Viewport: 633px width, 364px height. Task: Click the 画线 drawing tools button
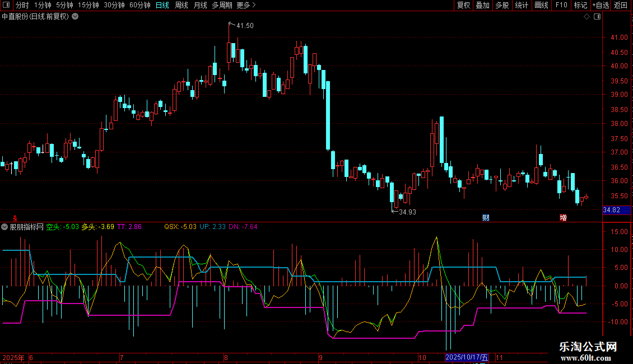[x=541, y=5]
